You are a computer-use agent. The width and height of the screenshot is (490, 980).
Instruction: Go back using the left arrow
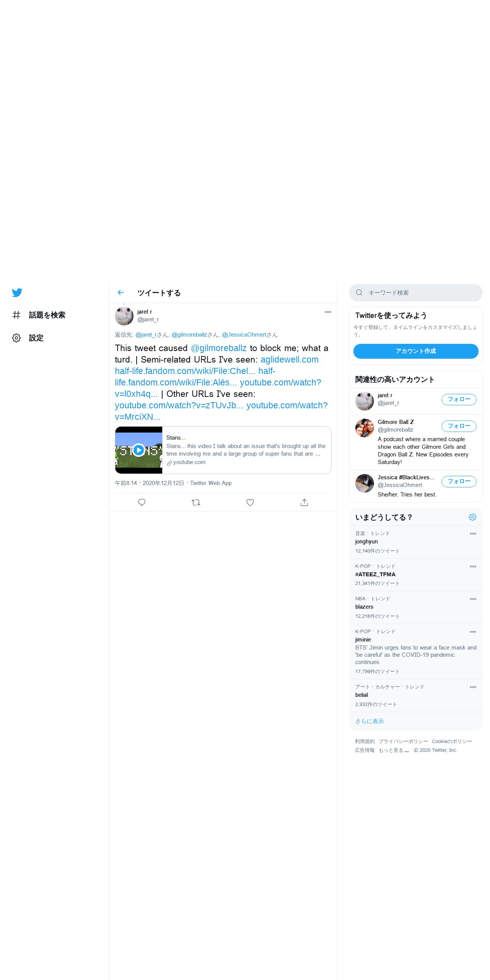(121, 293)
